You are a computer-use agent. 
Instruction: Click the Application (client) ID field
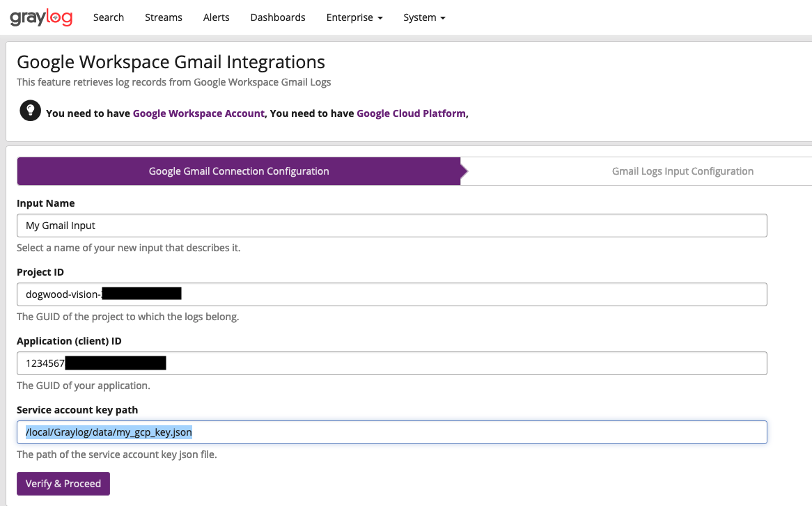pyautogui.click(x=391, y=363)
